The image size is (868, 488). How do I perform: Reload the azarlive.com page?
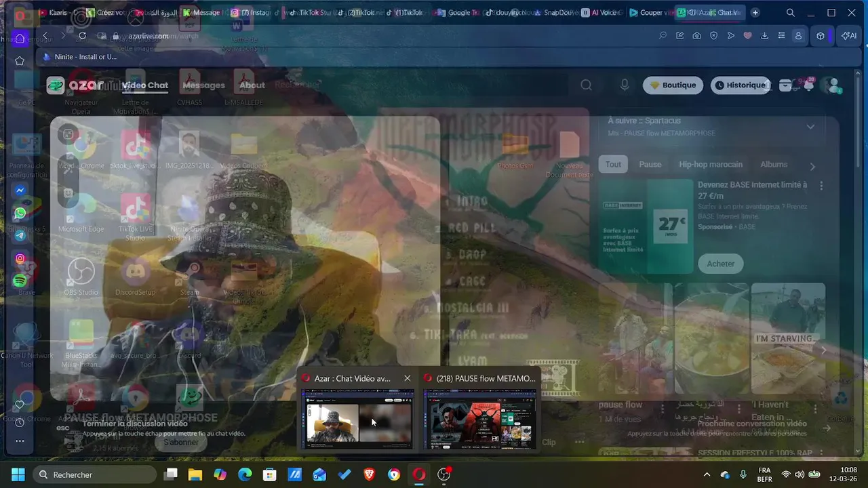(82, 36)
